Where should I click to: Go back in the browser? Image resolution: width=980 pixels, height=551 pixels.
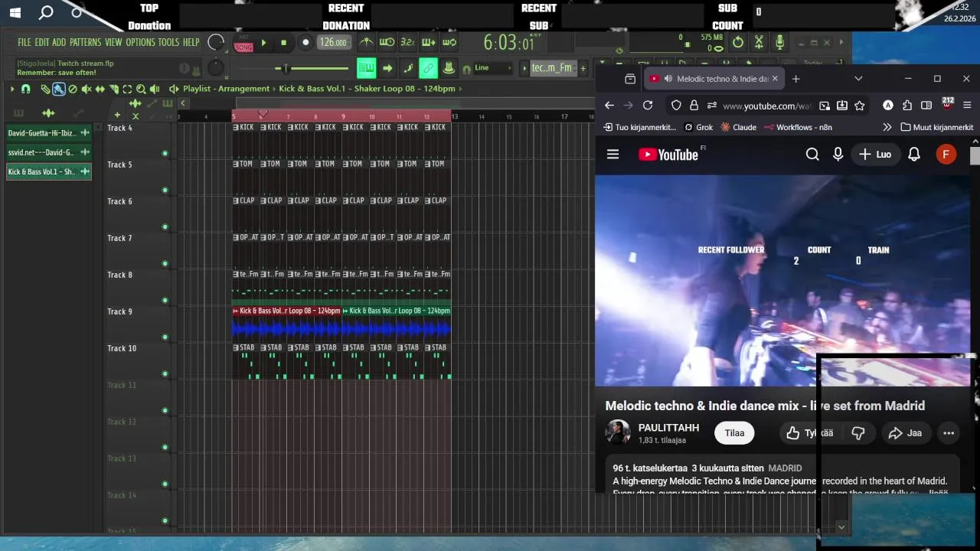pos(609,106)
